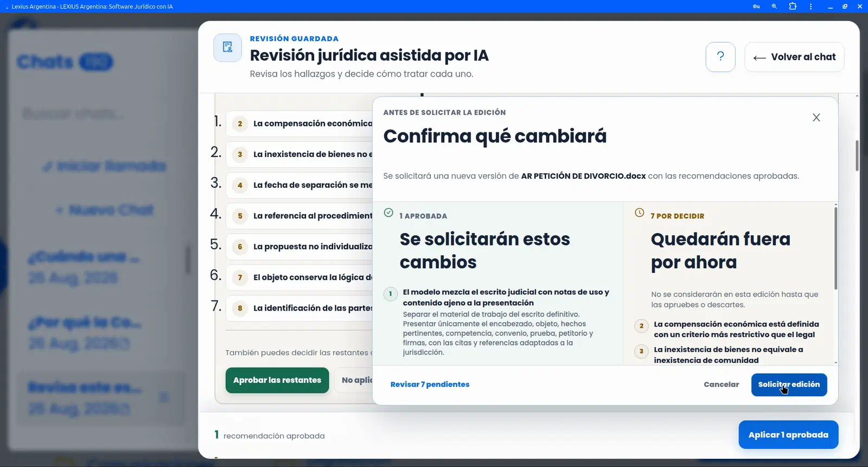Open Revisar 7 pendientes link
The width and height of the screenshot is (868, 467).
point(430,384)
